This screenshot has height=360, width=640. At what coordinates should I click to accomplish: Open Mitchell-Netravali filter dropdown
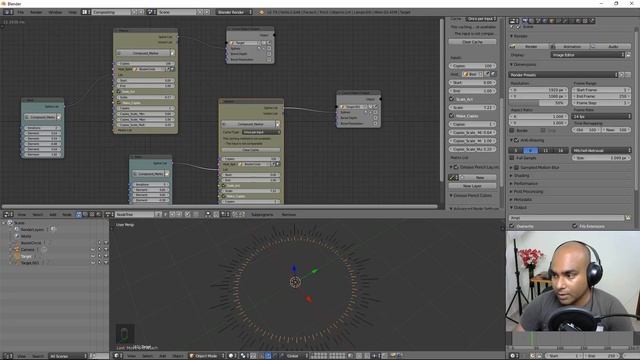[x=602, y=151]
